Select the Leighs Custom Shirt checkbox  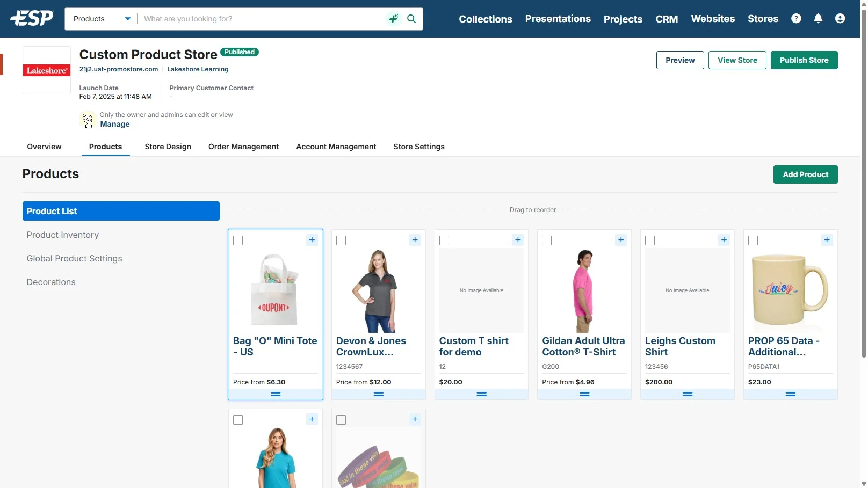tap(650, 241)
